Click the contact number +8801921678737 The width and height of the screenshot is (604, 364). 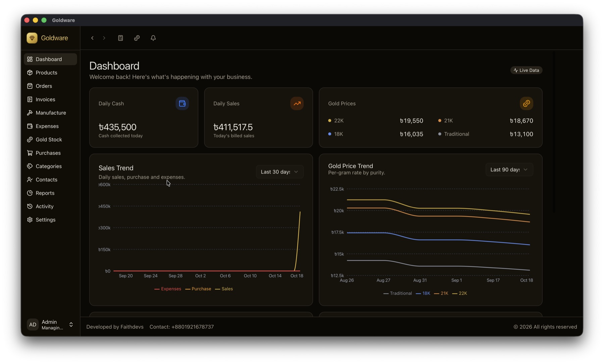[193, 327]
